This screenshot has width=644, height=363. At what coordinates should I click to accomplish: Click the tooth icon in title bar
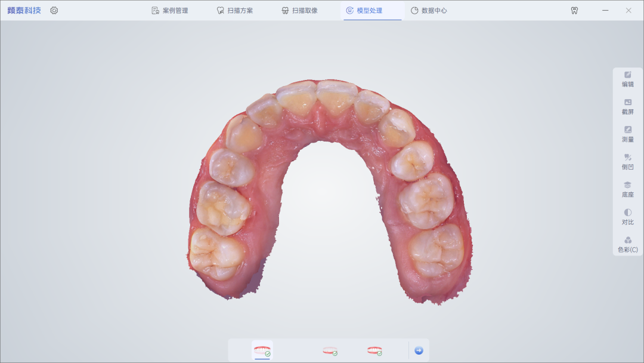[x=574, y=10]
